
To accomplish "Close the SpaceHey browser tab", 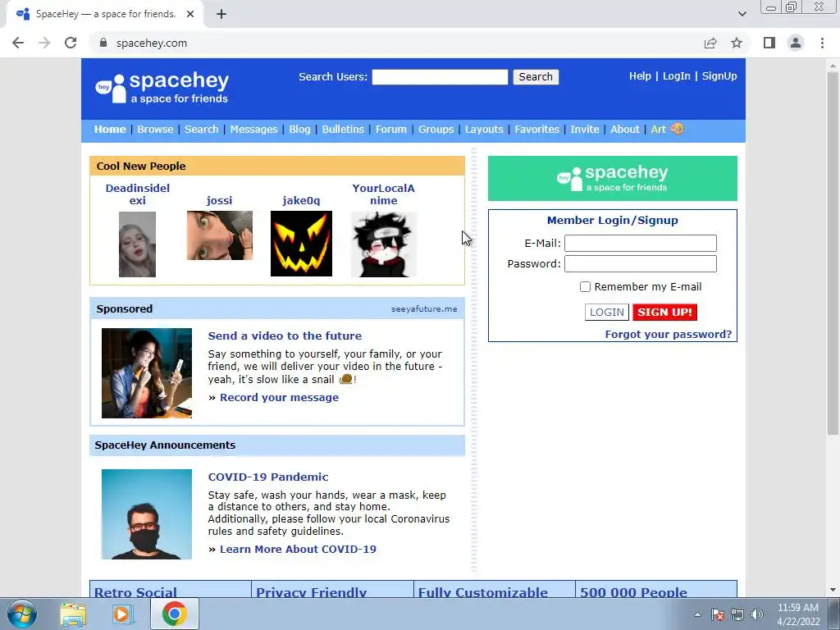I will 190,15.
